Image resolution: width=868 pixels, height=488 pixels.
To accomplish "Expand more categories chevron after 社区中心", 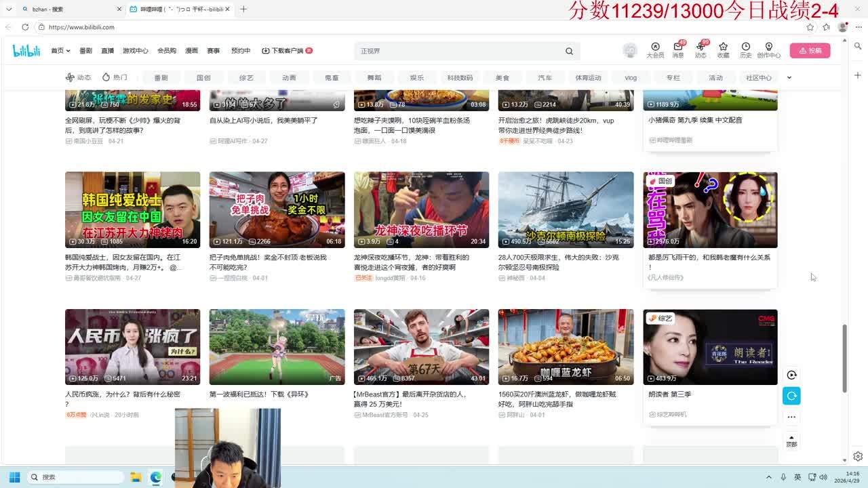I will (x=789, y=77).
